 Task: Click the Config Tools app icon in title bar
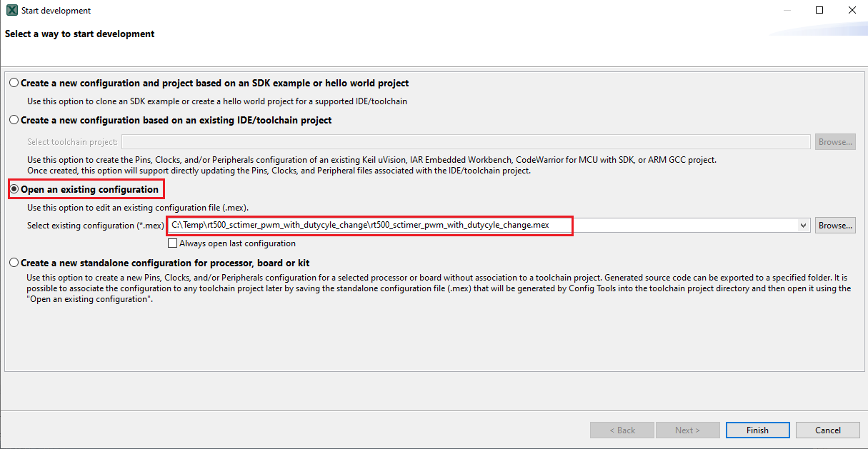tap(12, 11)
